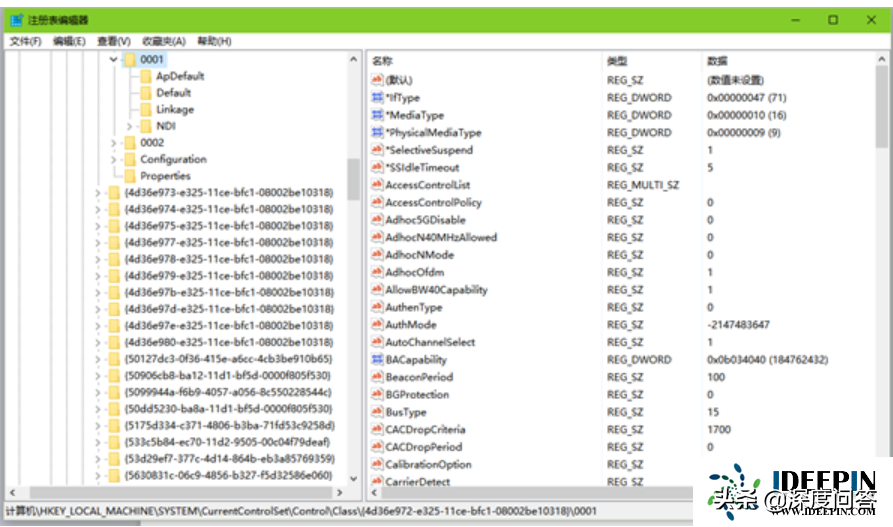Viewport: 893px width, 527px height.
Task: Click the AccessControlList value icon
Action: click(377, 185)
